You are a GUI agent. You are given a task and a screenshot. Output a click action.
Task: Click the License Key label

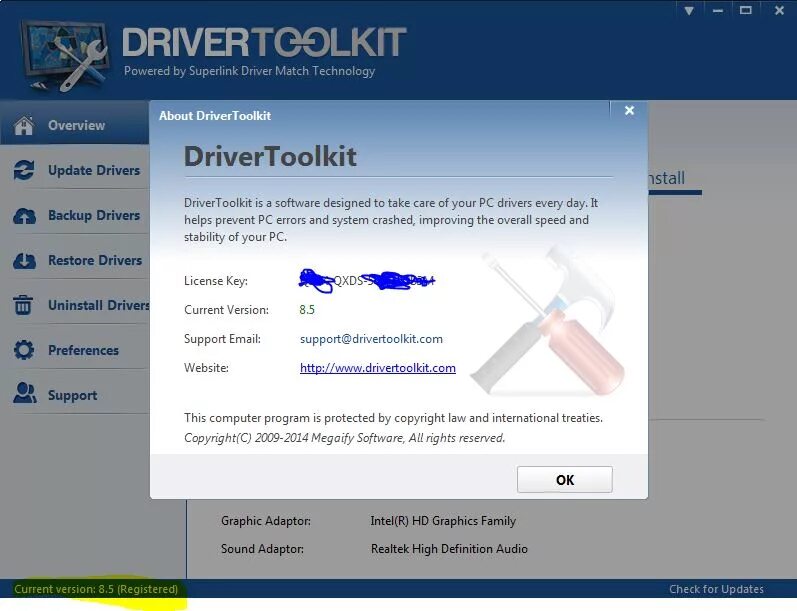(216, 281)
